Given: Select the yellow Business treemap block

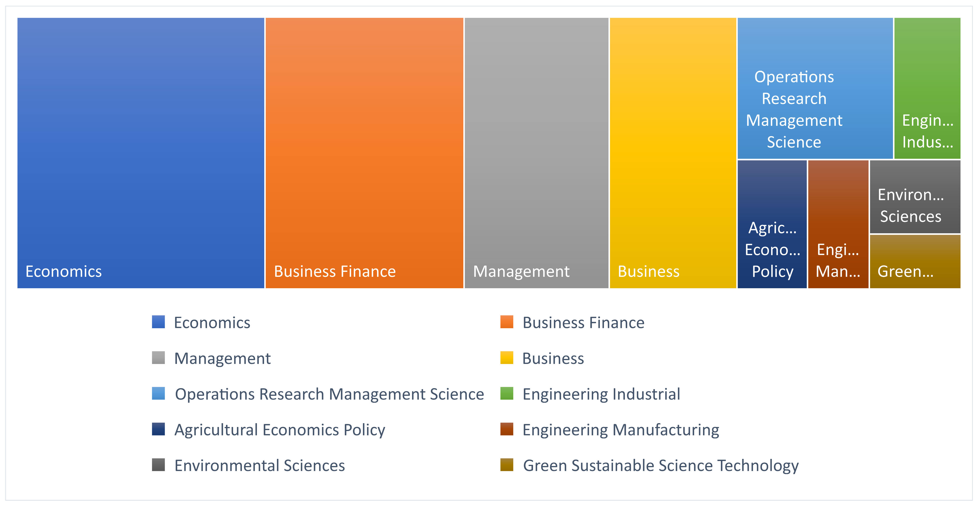Looking at the screenshot, I should click(673, 152).
